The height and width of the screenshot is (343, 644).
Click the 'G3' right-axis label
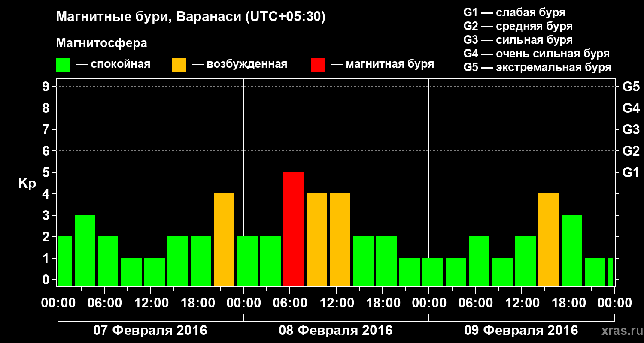pos(631,129)
